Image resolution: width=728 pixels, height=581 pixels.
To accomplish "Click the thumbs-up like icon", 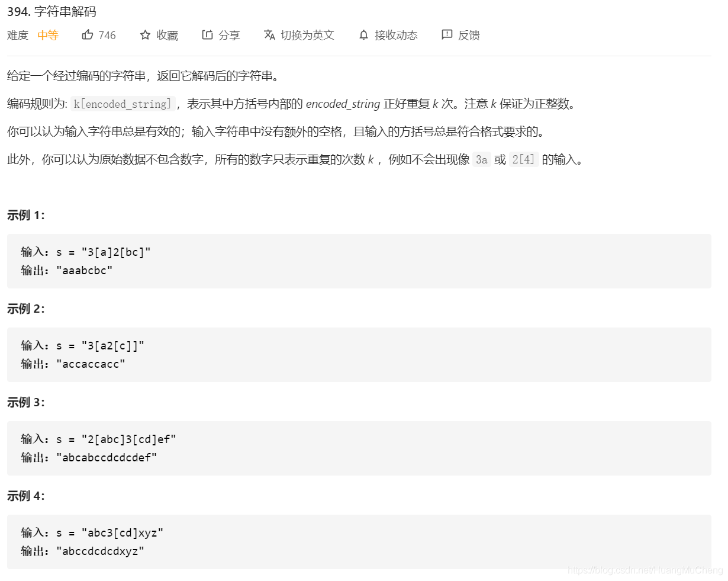I will (x=88, y=35).
